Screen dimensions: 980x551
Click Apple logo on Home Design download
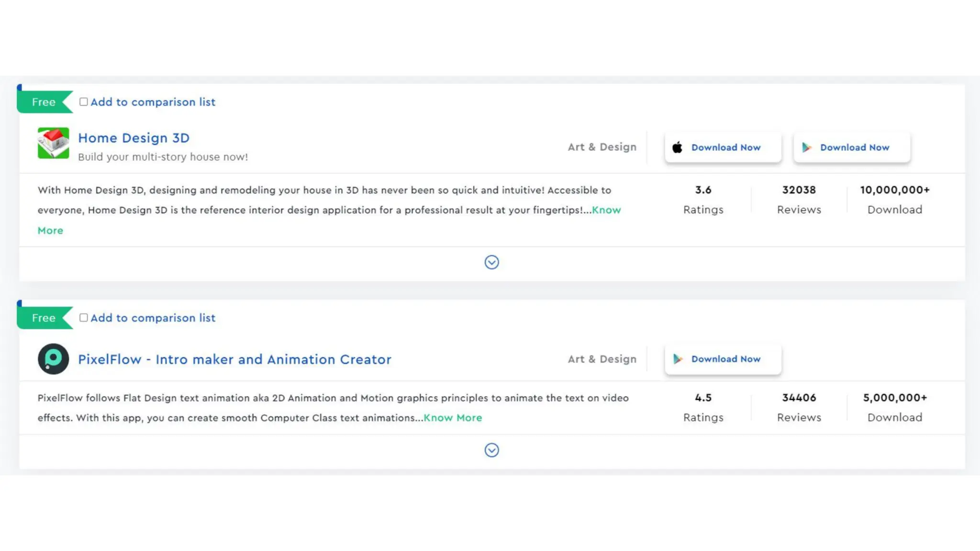tap(677, 147)
